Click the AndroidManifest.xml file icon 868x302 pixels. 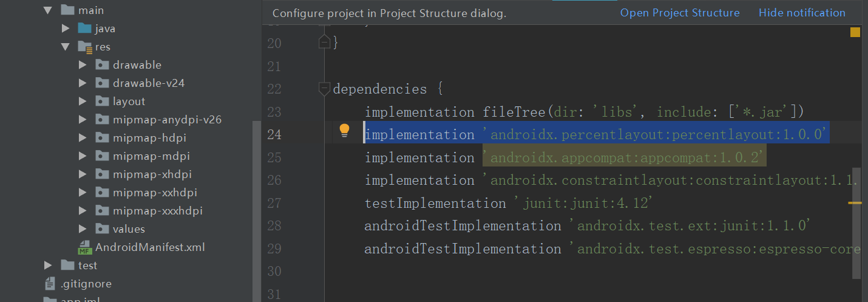click(84, 247)
